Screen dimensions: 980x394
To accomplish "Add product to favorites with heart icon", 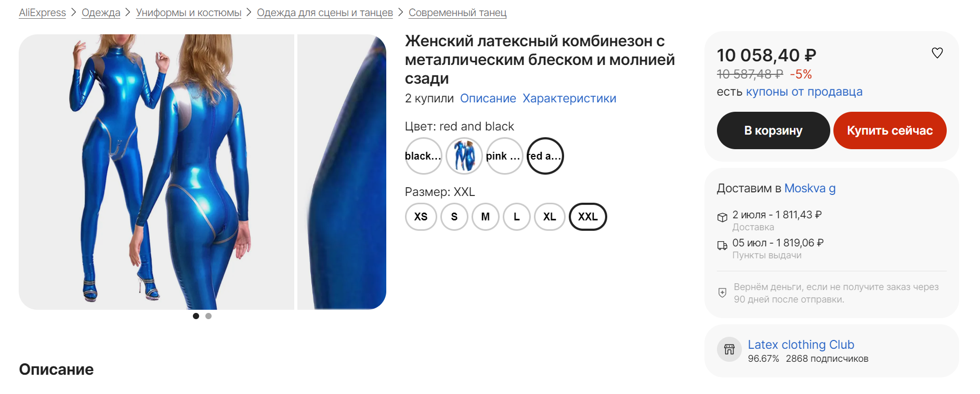I will point(937,53).
